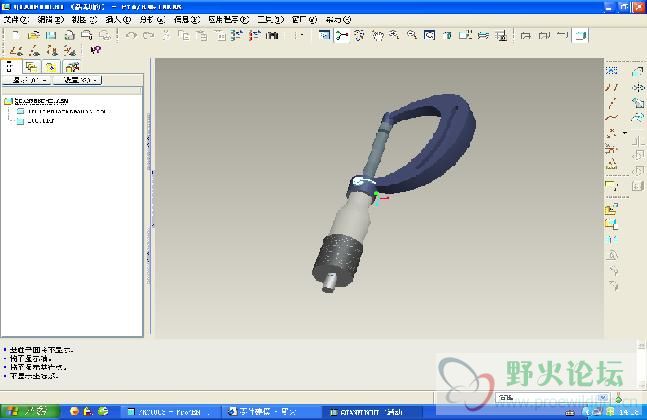The image size is (647, 420).
Task: Click the message area scrollbar
Action: (641, 365)
